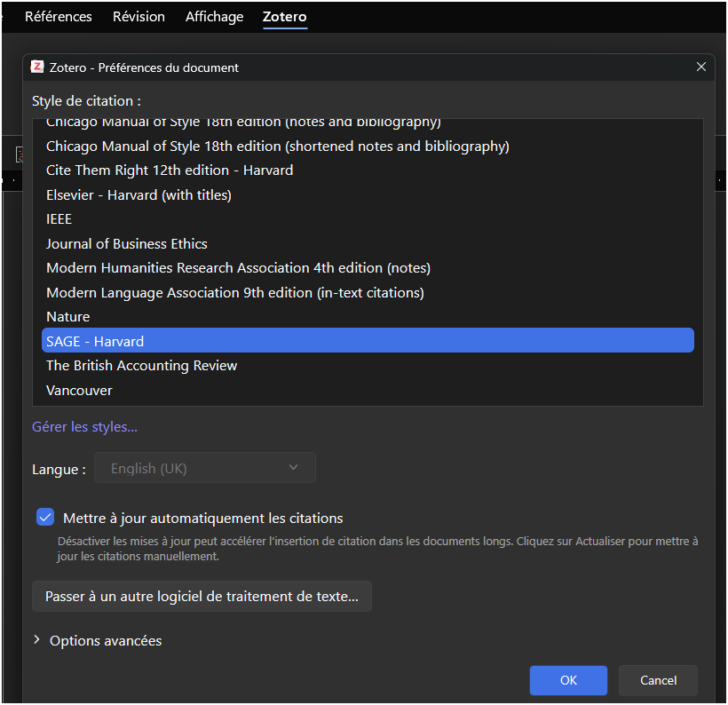Image resolution: width=728 pixels, height=705 pixels.
Task: Select Modern Language Association 9th edition style
Action: [x=368, y=293]
